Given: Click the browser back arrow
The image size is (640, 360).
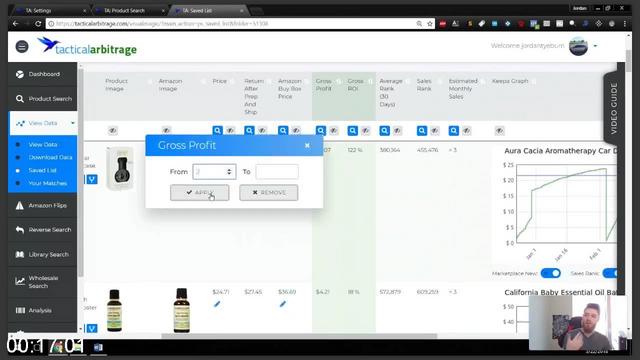Looking at the screenshot, I should point(15,24).
